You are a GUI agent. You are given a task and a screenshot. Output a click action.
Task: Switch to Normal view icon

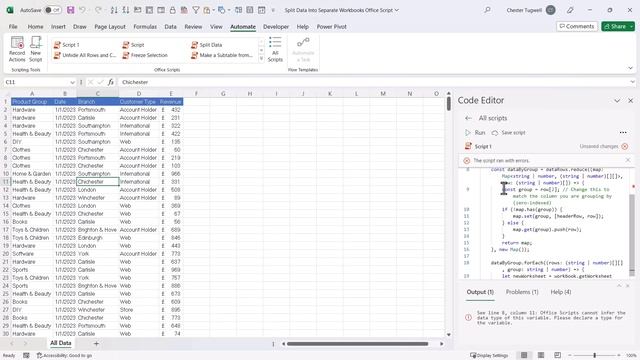point(524,355)
